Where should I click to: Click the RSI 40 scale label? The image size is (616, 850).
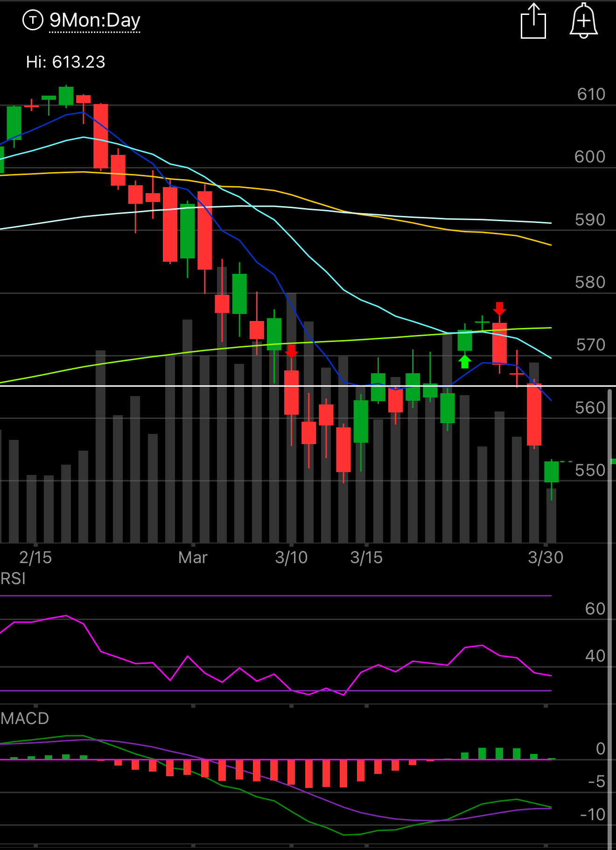(x=595, y=656)
